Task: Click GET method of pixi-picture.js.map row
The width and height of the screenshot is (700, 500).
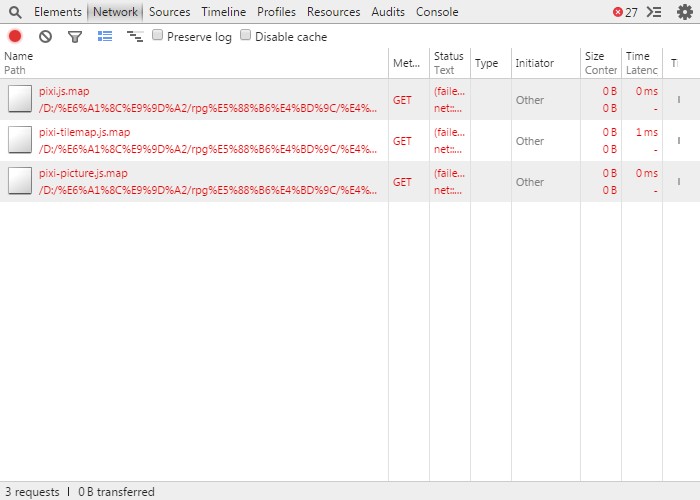Action: click(402, 182)
